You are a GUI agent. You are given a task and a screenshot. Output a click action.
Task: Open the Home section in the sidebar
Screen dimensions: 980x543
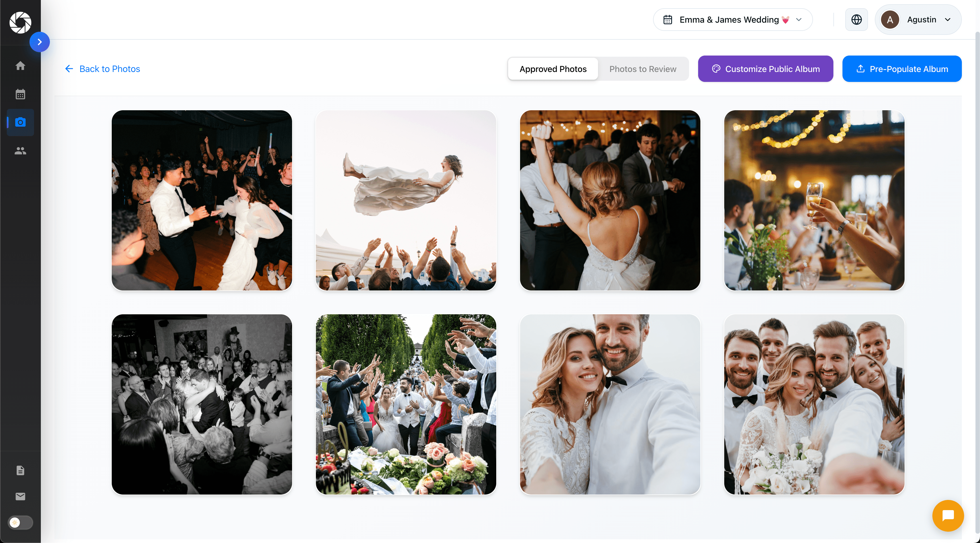click(x=20, y=65)
